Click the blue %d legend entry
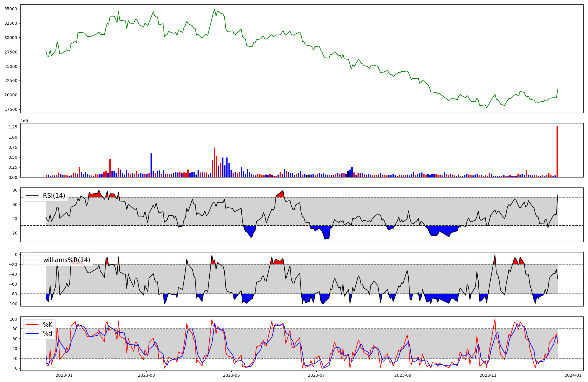This screenshot has width=588, height=382. coord(47,334)
